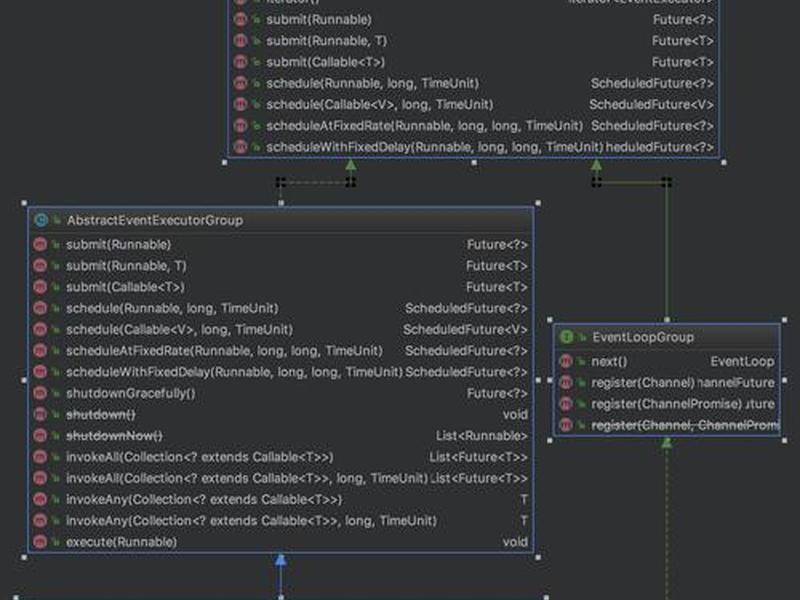Click the interface icon beside EventLoopGroup
800x600 pixels.
pyautogui.click(x=566, y=337)
